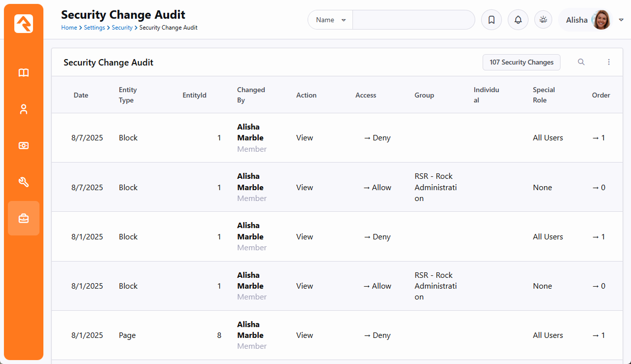Click the Rock RMS logo icon
Screen dimensions: 631x364
pos(24,24)
